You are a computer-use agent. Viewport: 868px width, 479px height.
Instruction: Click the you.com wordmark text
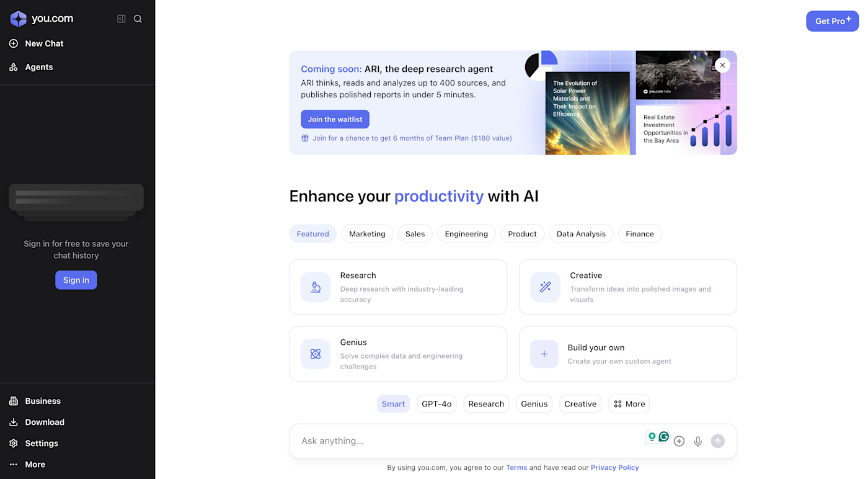[53, 19]
